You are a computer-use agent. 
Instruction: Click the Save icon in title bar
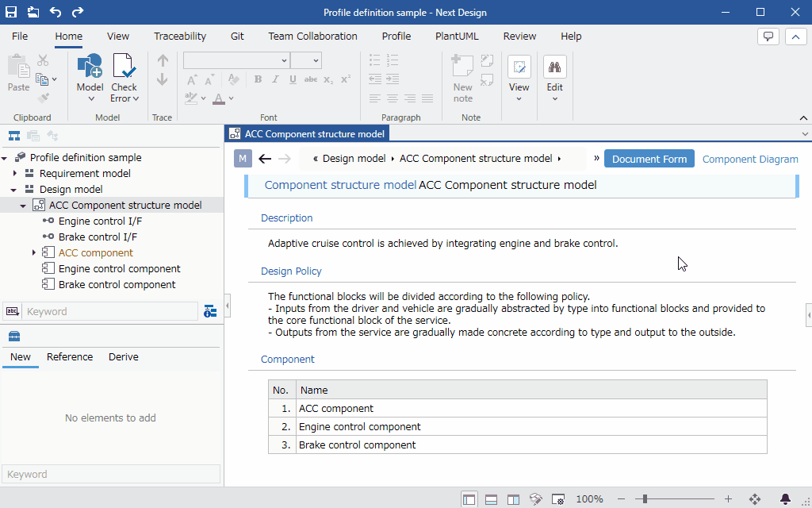coord(11,12)
